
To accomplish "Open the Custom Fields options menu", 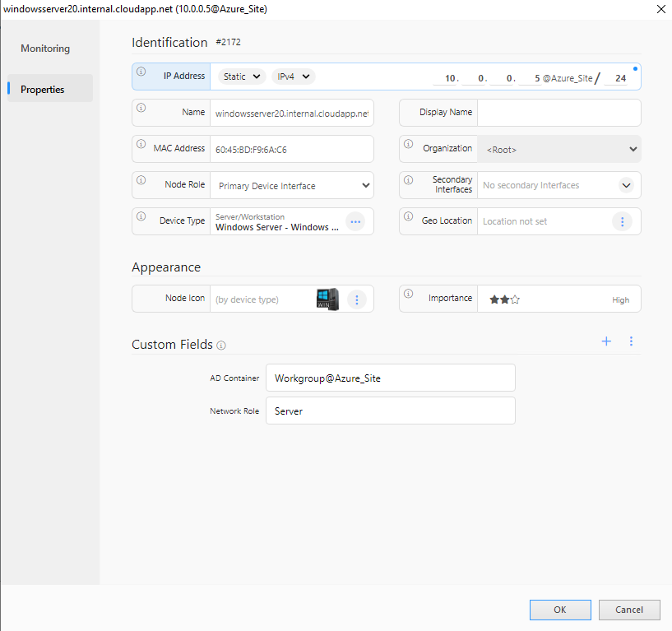I will [x=631, y=341].
